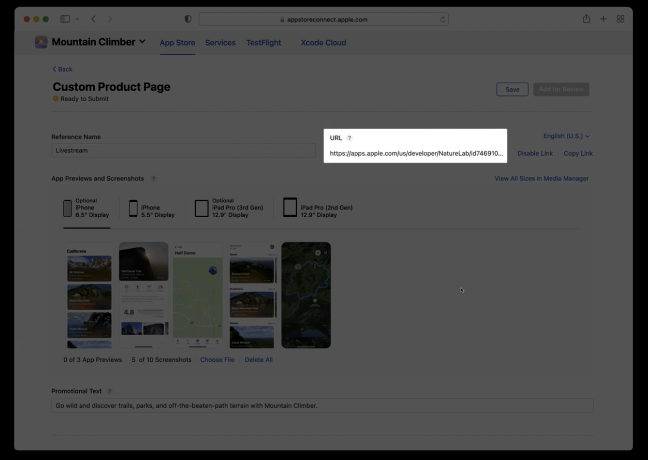
Task: Switch to the App Store tab
Action: tap(177, 43)
